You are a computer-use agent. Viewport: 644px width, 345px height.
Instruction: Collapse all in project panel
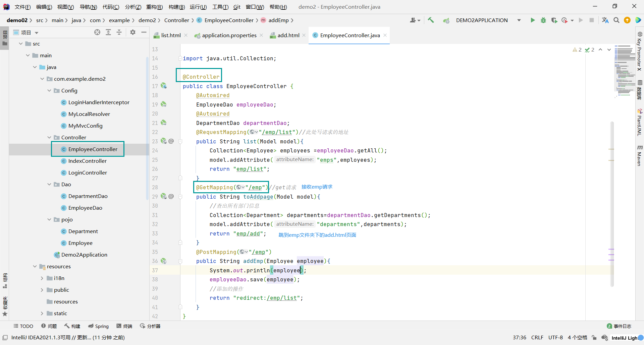[119, 32]
